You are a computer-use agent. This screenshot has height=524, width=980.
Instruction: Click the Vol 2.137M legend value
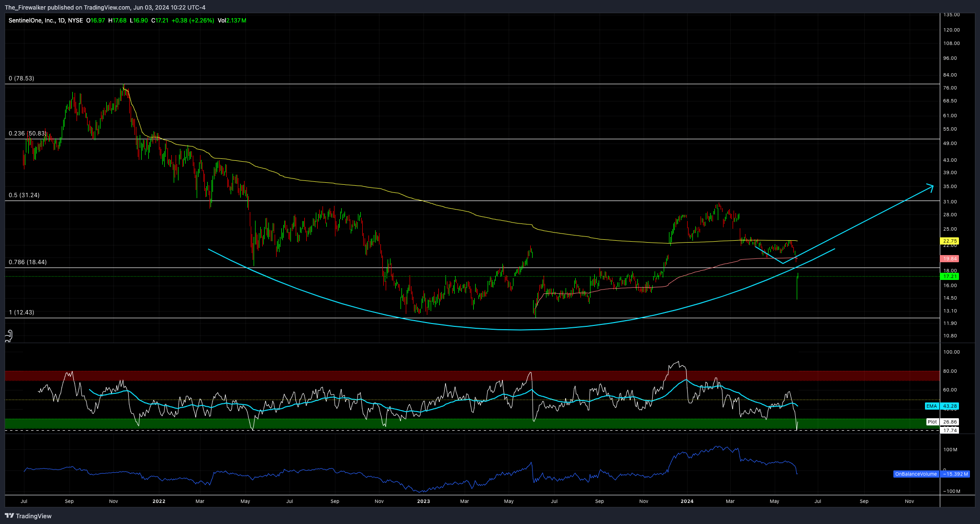[232, 21]
